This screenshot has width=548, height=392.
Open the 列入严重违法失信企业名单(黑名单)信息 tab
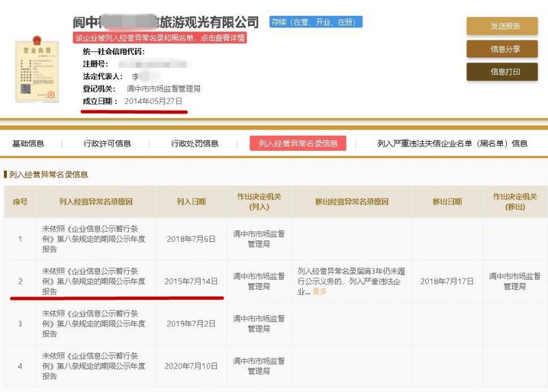(x=452, y=143)
